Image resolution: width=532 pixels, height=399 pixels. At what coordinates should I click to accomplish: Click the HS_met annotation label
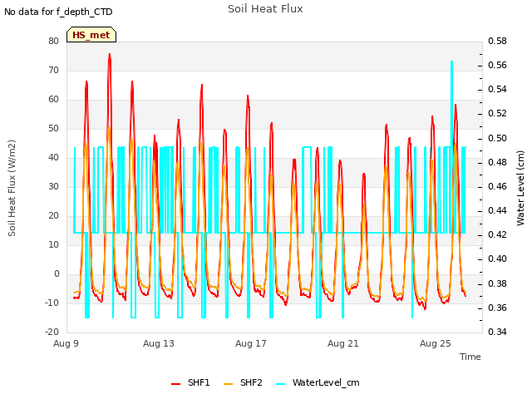tap(91, 35)
